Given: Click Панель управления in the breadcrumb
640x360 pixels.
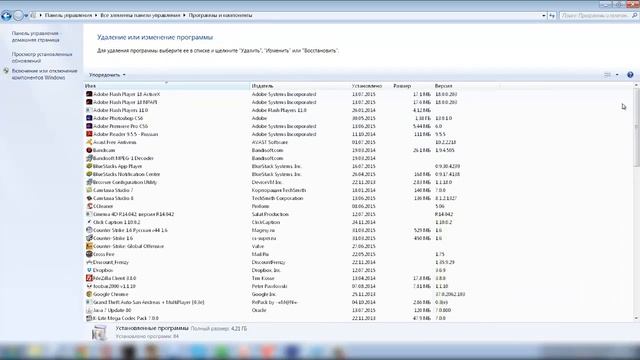Looking at the screenshot, I should 68,16.
